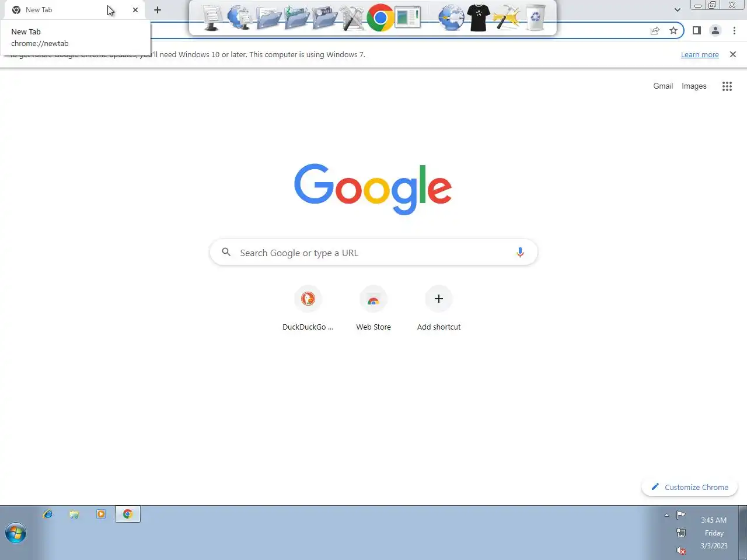Open Action Center flag icon
Image resolution: width=747 pixels, height=560 pixels.
click(x=680, y=514)
